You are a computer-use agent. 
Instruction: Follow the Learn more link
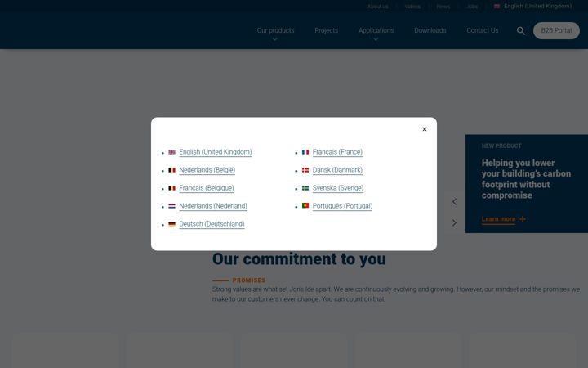tap(498, 219)
